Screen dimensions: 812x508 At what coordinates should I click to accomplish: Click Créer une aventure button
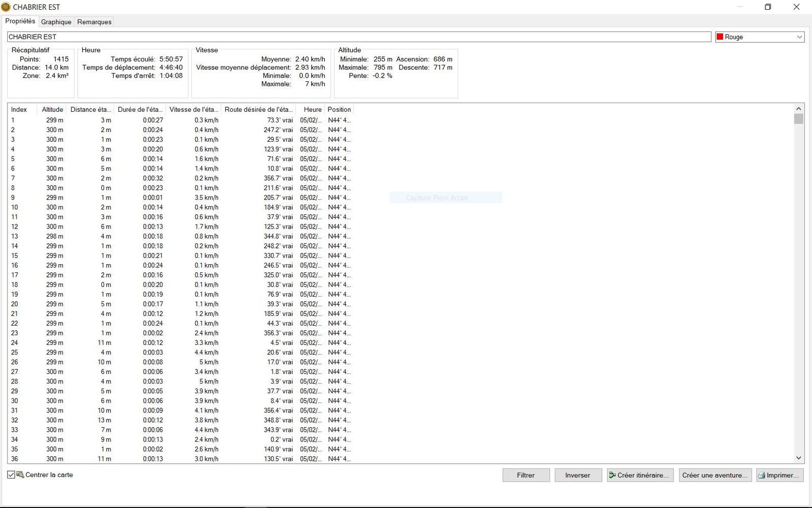point(715,475)
